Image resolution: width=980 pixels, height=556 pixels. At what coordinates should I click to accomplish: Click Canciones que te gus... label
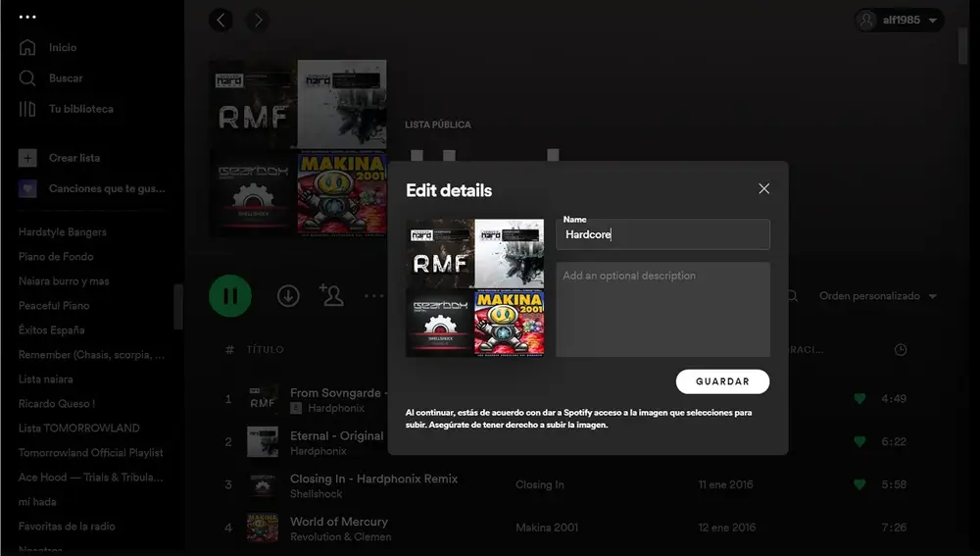(107, 188)
